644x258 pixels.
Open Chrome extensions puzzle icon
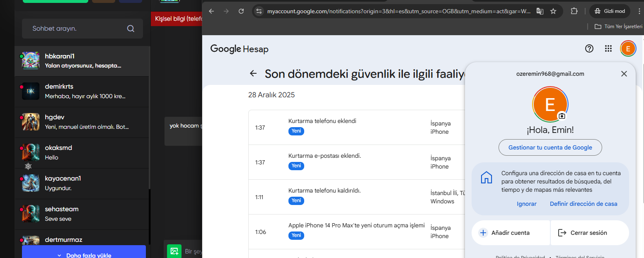(x=574, y=11)
